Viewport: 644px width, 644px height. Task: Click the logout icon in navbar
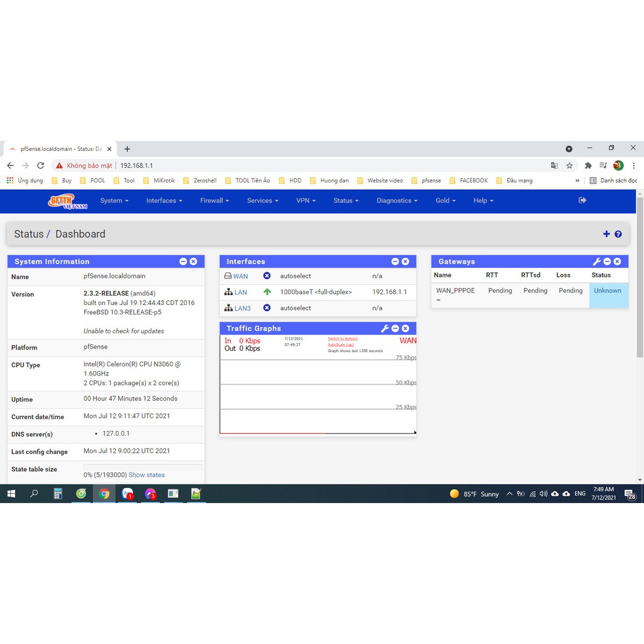(582, 200)
